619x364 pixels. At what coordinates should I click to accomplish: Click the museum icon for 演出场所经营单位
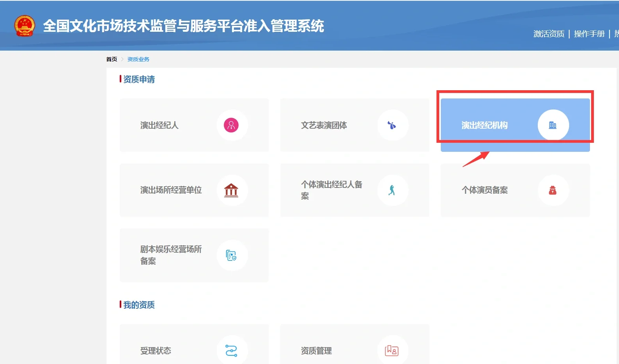click(231, 190)
